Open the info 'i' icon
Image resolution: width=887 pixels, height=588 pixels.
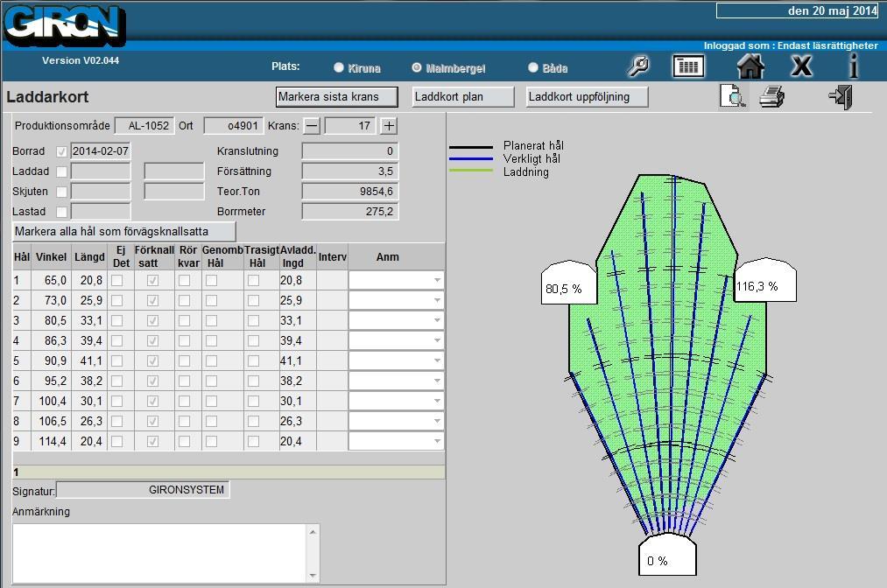[x=853, y=66]
